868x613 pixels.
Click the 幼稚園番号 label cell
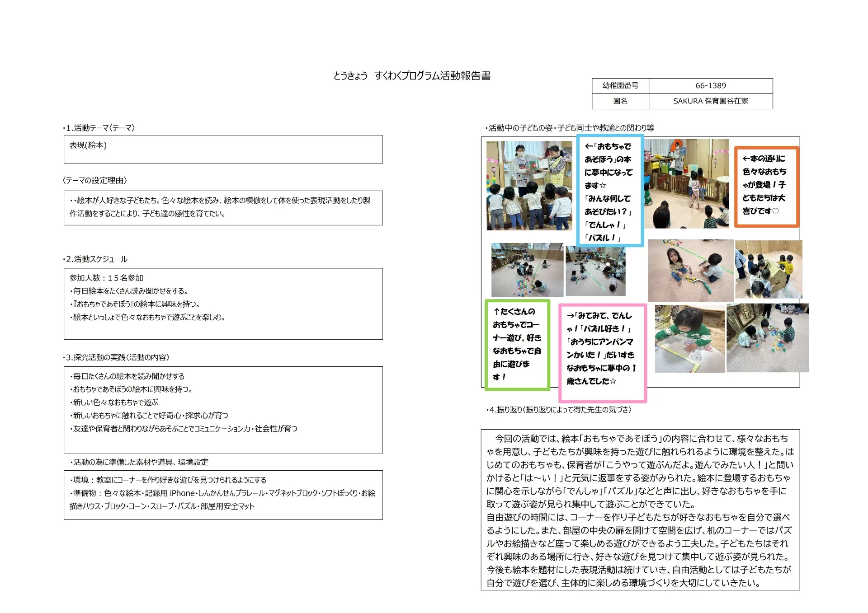[x=620, y=86]
